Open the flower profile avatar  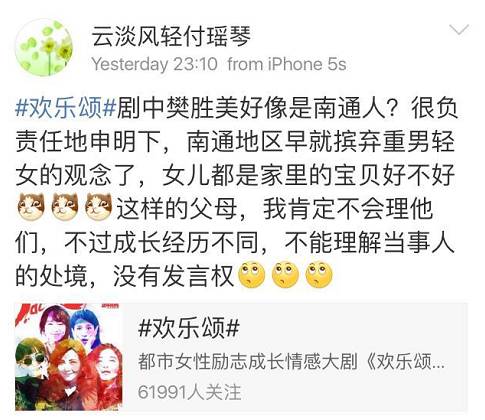(44, 47)
